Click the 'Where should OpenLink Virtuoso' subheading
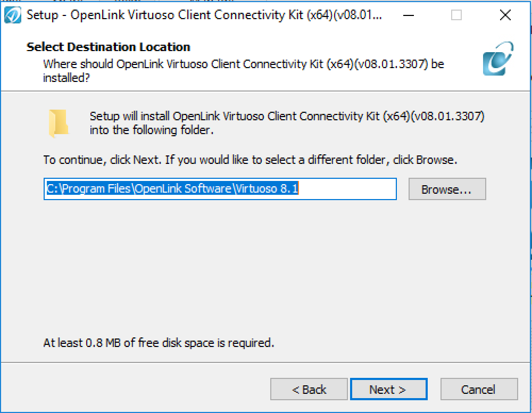Screen dimensions: 532x413 (243, 71)
